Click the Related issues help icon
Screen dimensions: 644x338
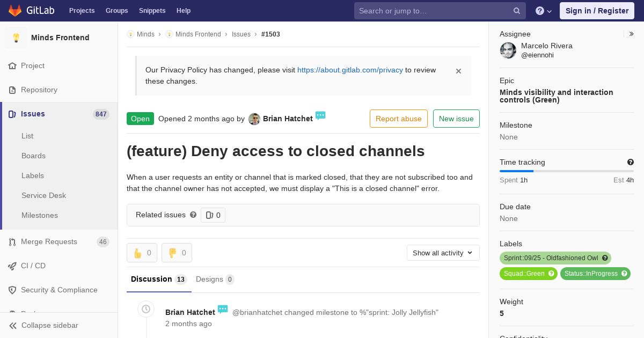click(x=193, y=215)
